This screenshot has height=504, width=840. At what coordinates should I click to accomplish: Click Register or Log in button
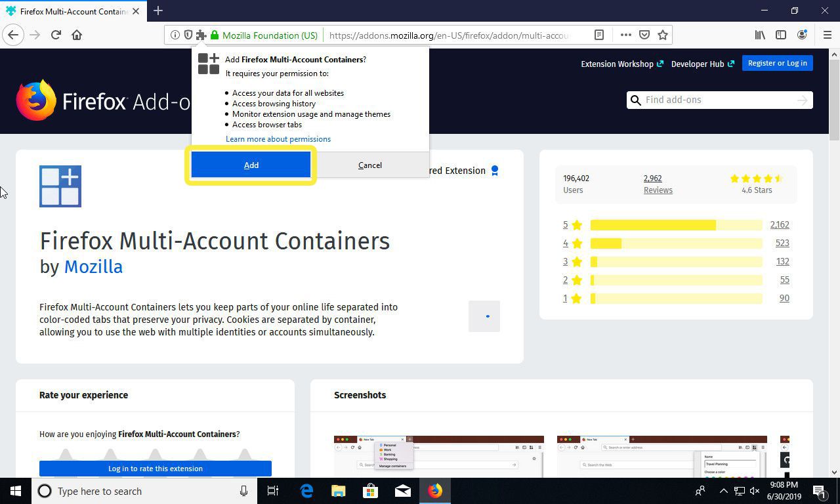(778, 63)
